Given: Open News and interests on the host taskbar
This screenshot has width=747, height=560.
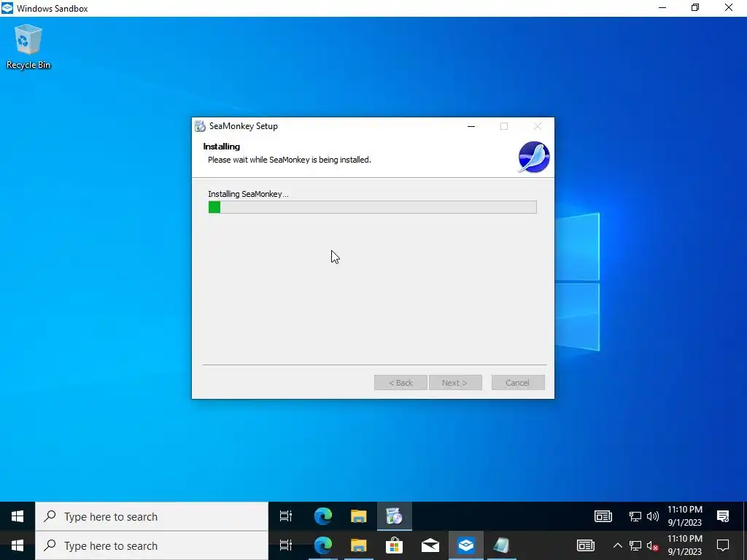Looking at the screenshot, I should tap(586, 545).
